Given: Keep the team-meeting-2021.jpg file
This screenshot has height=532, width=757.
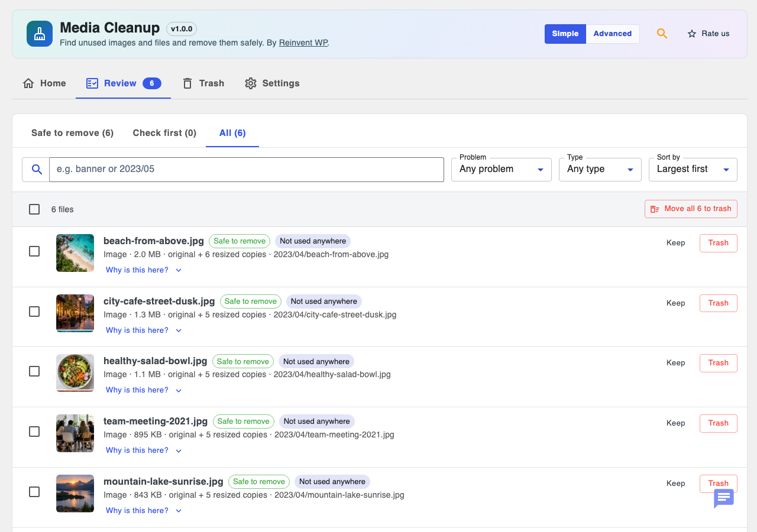Looking at the screenshot, I should click(676, 423).
